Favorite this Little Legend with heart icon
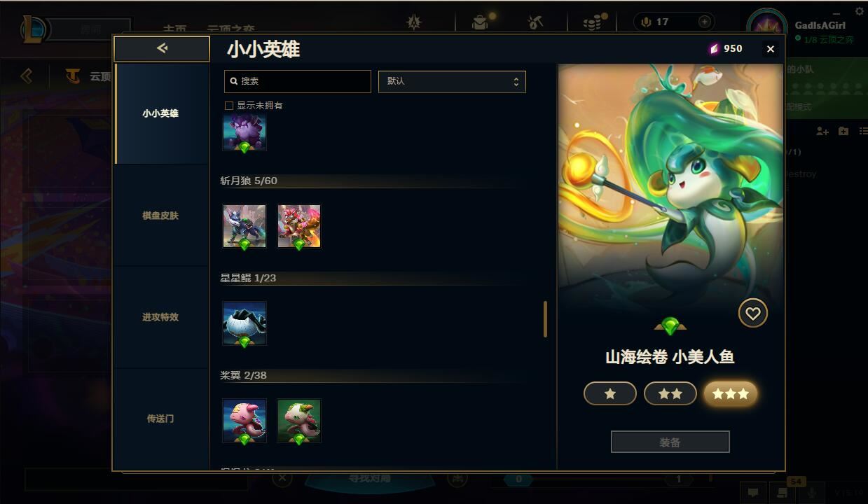Screen dimensions: 868x504 753,313
